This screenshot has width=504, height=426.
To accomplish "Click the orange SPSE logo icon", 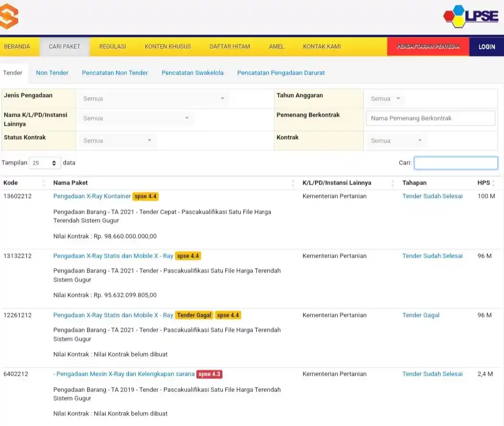I will [x=9, y=17].
